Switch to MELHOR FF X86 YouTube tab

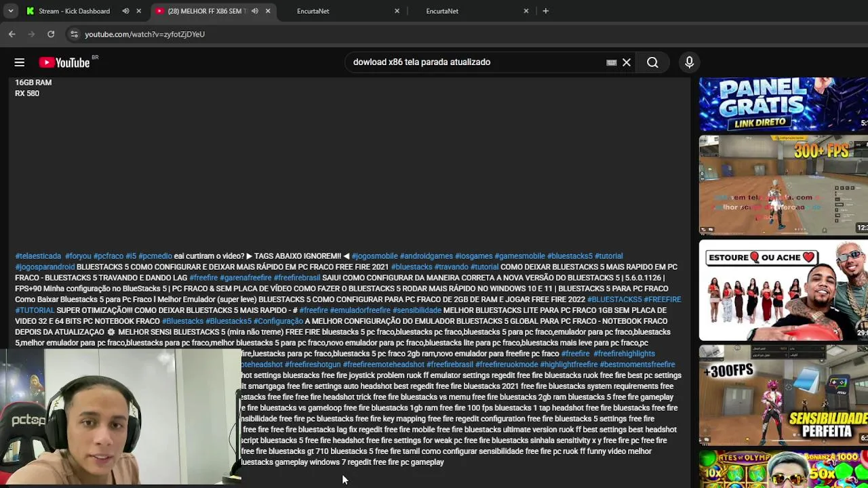click(207, 11)
